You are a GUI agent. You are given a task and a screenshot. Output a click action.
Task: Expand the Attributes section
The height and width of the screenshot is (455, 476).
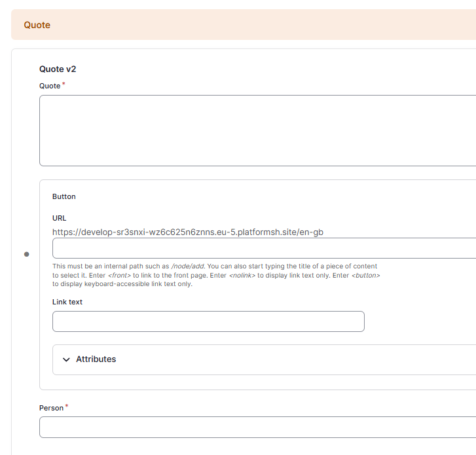coord(264,359)
